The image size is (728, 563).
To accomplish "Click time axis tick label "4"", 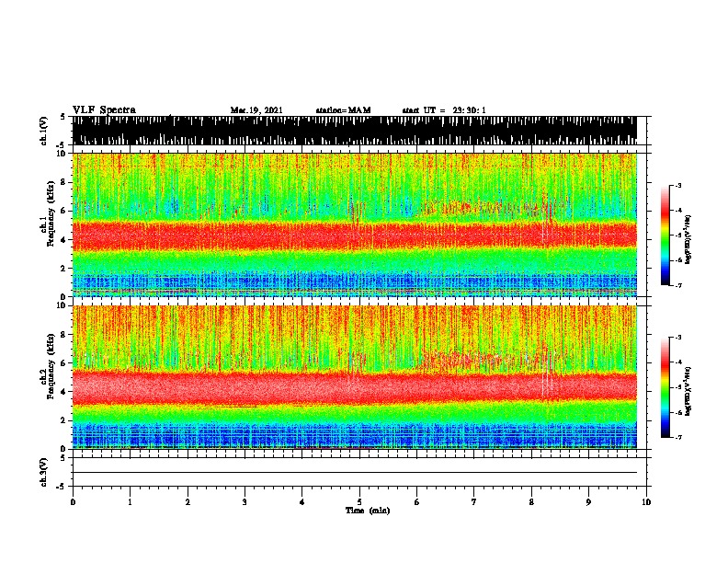I will click(302, 502).
